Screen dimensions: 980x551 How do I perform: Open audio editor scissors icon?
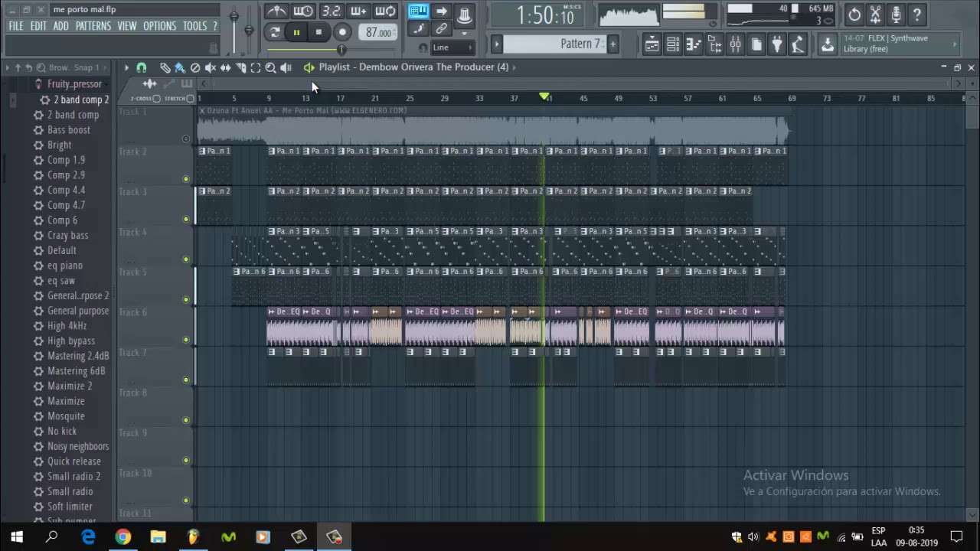(x=875, y=15)
